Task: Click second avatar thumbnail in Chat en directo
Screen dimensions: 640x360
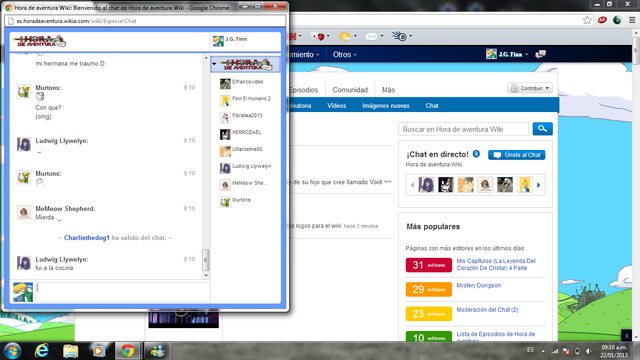Action: pyautogui.click(x=446, y=185)
